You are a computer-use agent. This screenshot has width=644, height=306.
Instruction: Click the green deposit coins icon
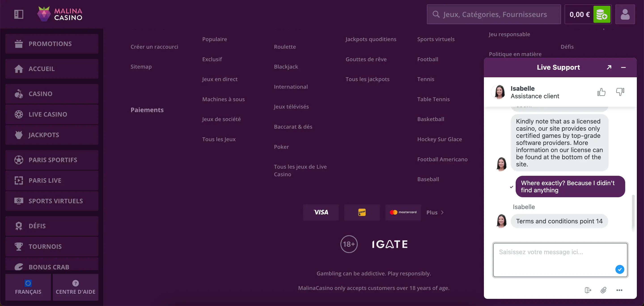602,15
